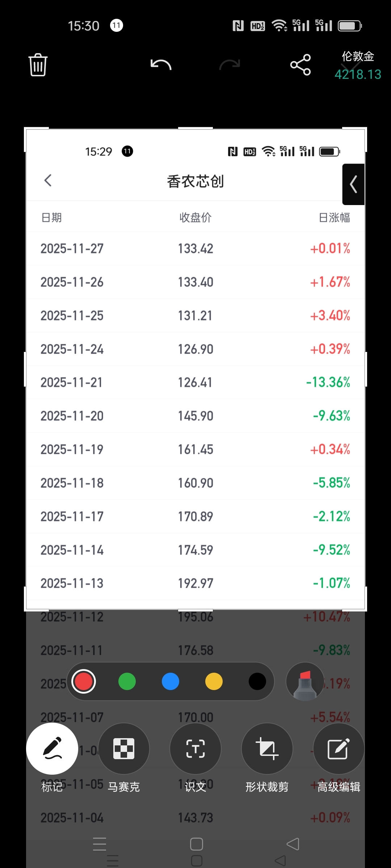
Task: Tap the trash delete icon
Action: pos(38,65)
